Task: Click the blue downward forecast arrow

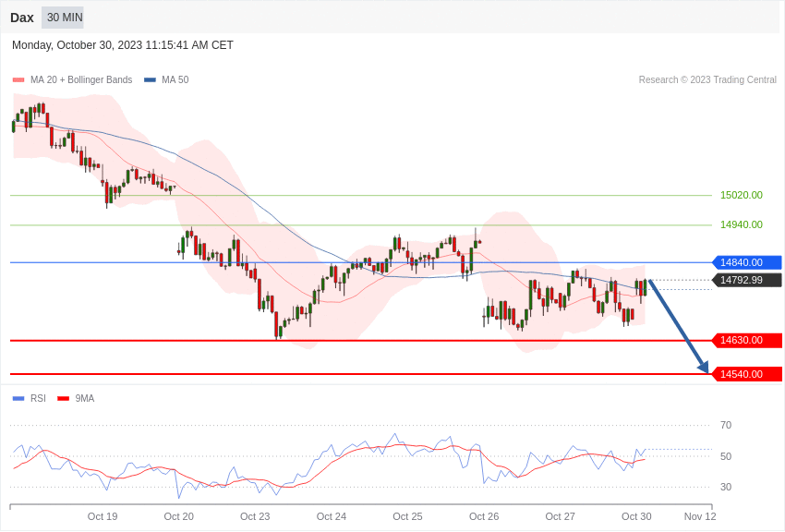Action: pos(678,326)
